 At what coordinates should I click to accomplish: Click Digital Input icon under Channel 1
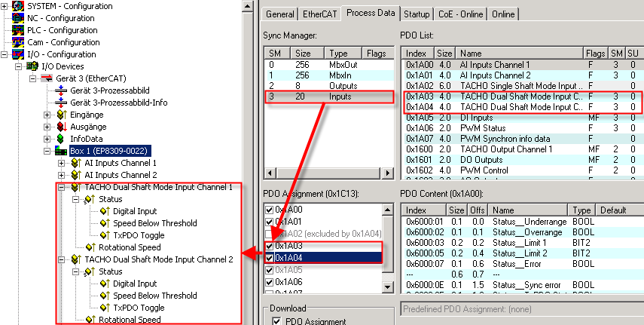(x=105, y=211)
